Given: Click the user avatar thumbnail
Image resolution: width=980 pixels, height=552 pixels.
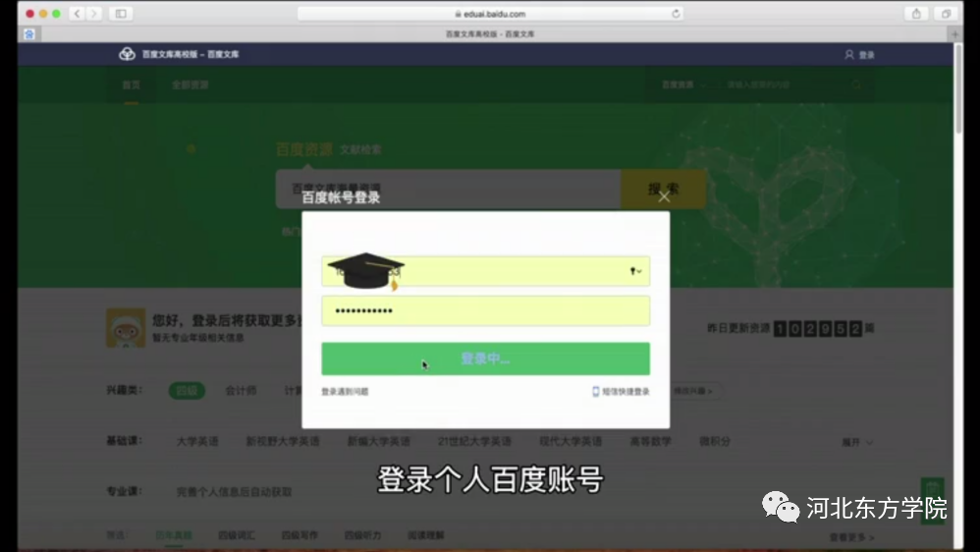Looking at the screenshot, I should coord(126,327).
